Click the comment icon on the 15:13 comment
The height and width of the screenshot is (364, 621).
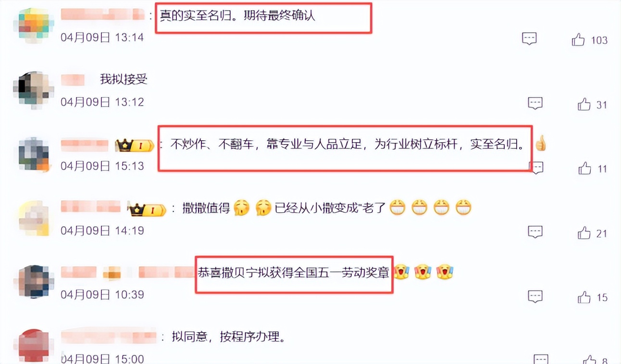(x=536, y=167)
